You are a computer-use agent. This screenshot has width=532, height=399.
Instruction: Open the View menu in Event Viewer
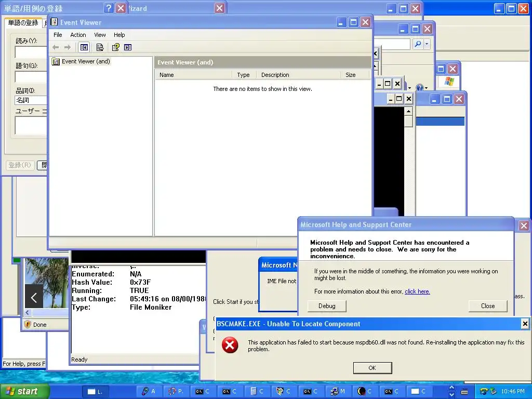point(100,35)
